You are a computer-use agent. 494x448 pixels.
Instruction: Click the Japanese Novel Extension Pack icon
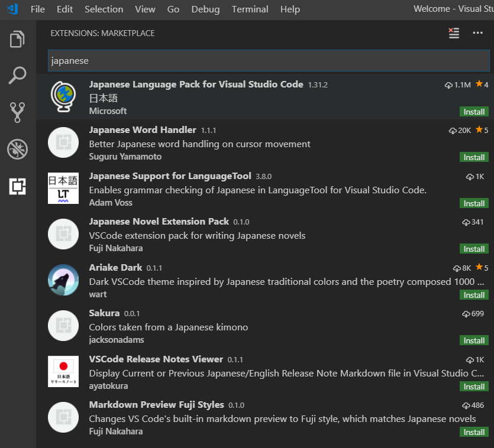pos(63,234)
